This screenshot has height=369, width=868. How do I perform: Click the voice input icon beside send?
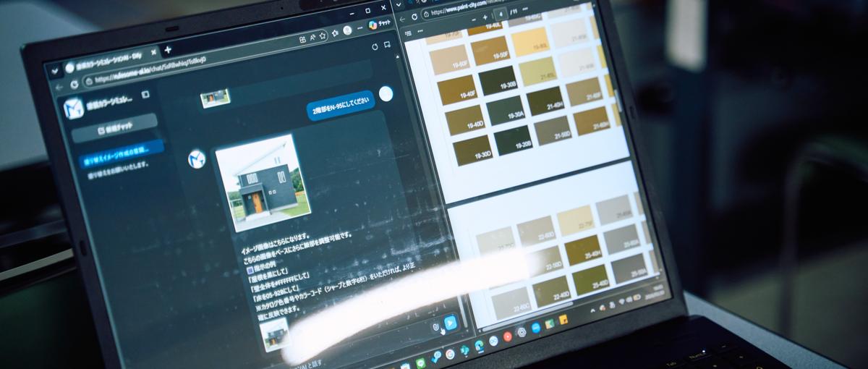436,326
